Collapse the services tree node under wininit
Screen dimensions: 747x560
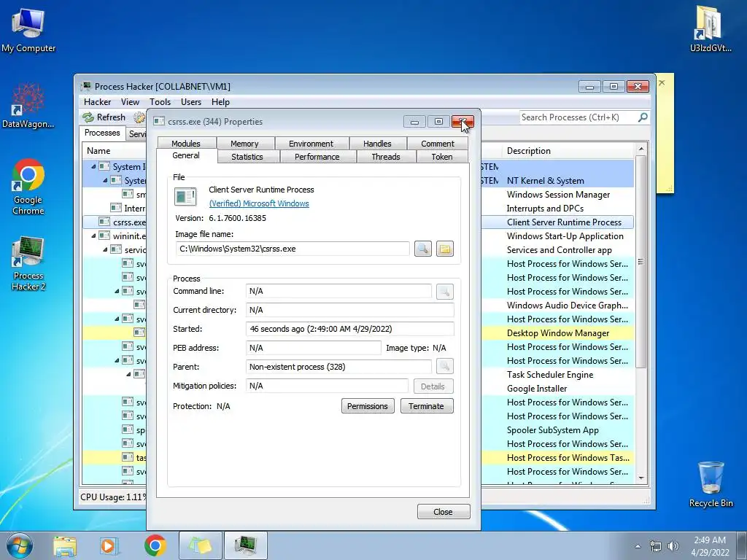click(105, 249)
